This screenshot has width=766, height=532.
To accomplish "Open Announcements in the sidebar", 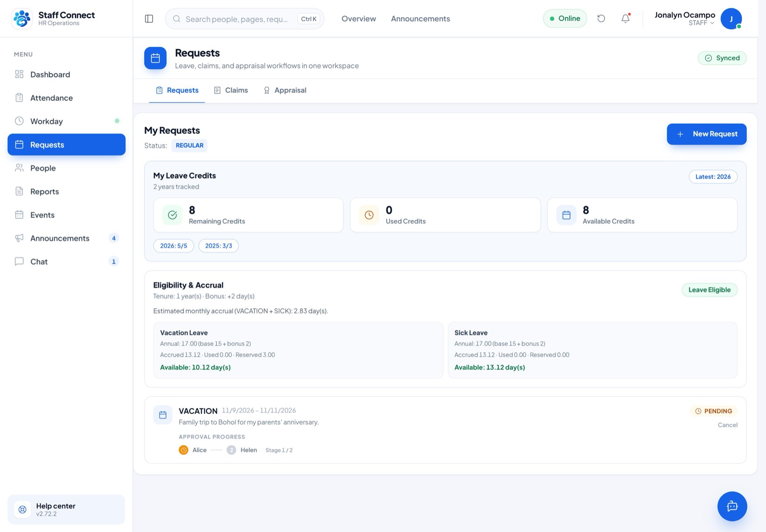I will tap(67, 238).
